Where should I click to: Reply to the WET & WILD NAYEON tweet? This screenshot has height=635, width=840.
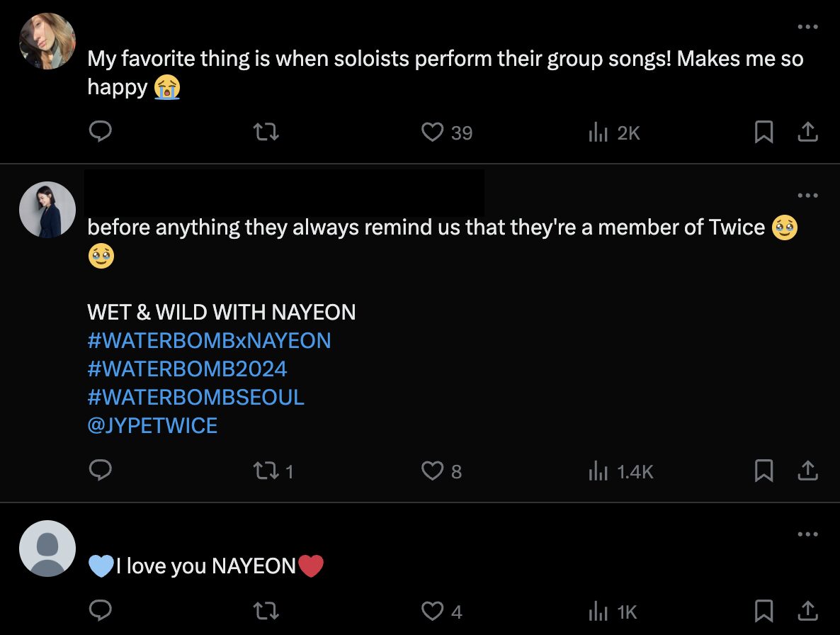101,470
